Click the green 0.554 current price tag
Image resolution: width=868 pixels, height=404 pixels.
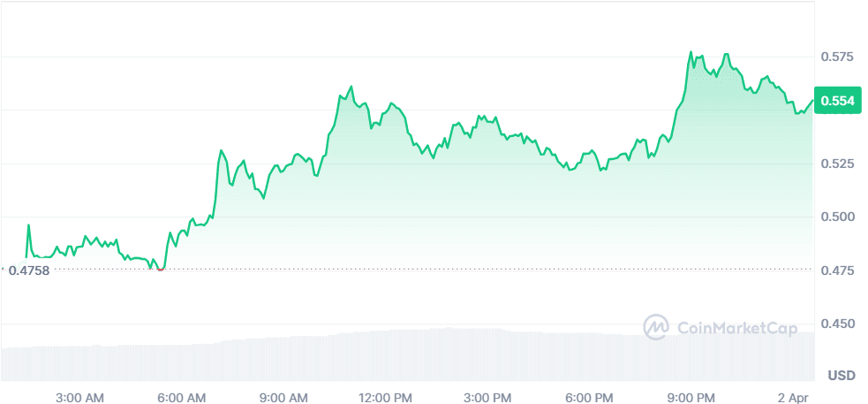(836, 101)
